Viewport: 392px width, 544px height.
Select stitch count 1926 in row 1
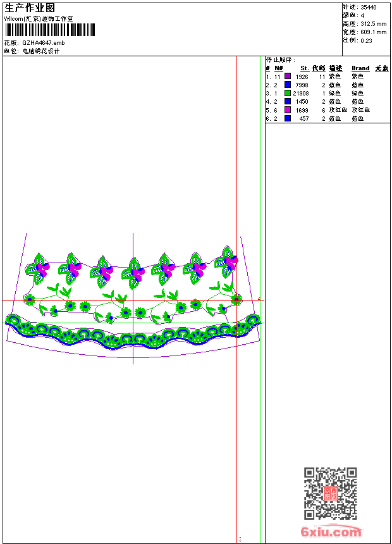pyautogui.click(x=302, y=77)
